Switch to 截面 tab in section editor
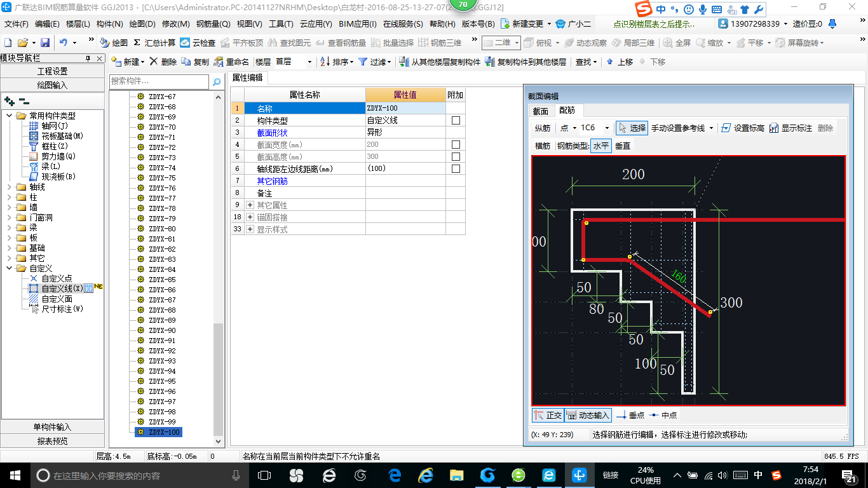Image resolution: width=868 pixels, height=488 pixels. pos(541,111)
